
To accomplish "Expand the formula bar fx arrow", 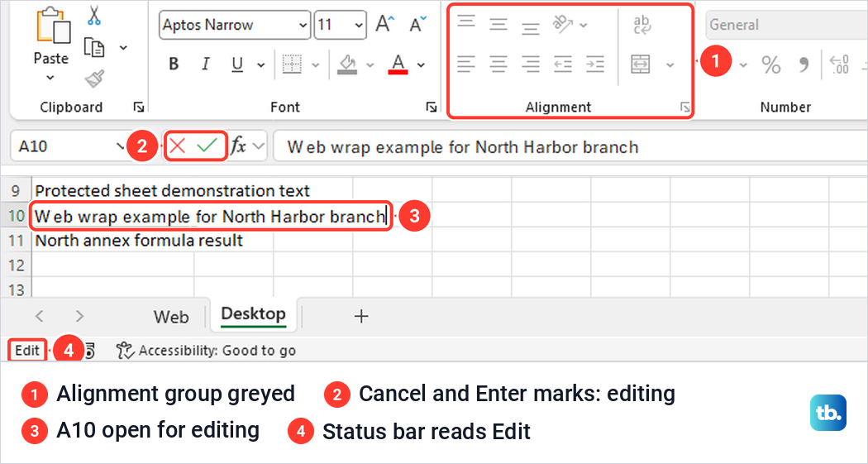I will click(x=258, y=146).
